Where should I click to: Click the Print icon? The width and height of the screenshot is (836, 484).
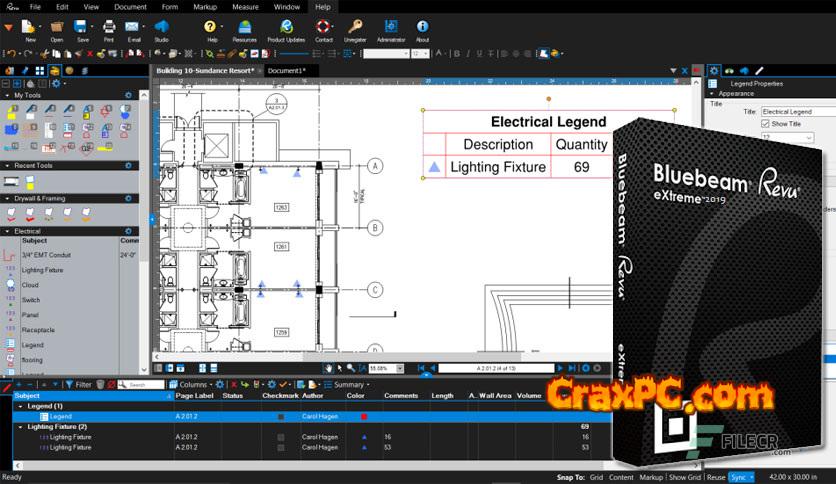coord(108,28)
